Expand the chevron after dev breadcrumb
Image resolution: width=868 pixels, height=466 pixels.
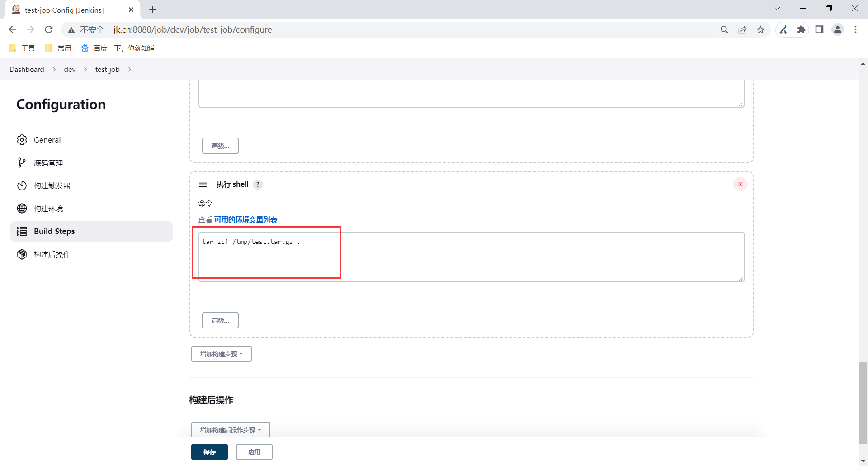(85, 69)
